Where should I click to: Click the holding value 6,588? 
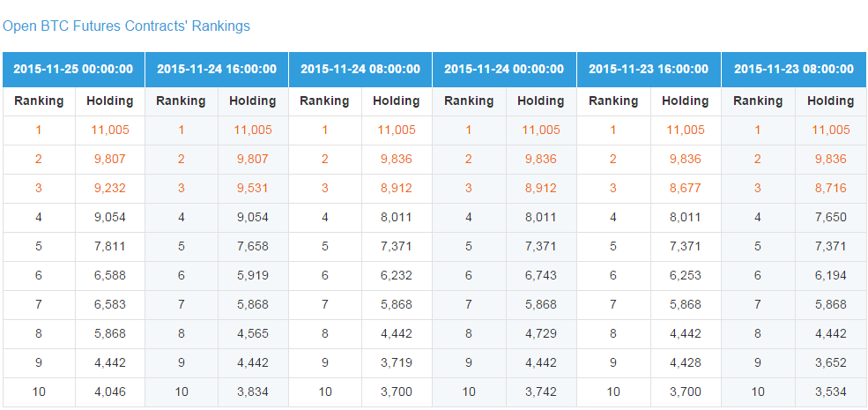click(109, 275)
